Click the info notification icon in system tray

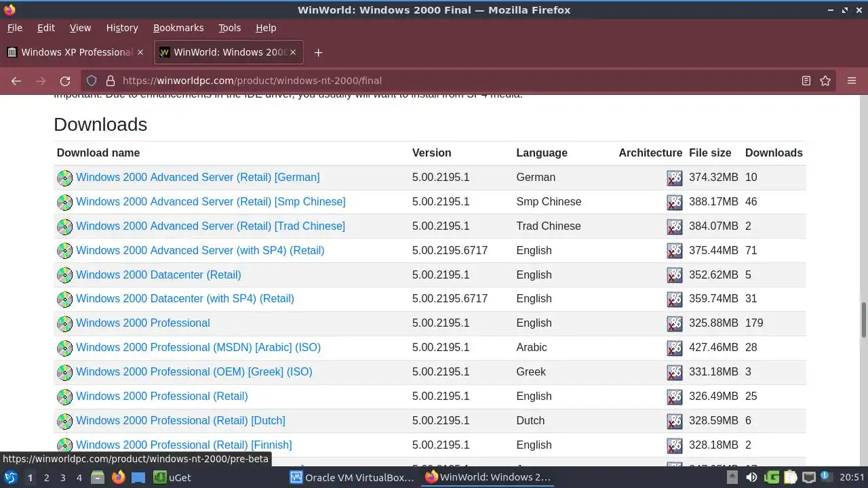(x=827, y=477)
